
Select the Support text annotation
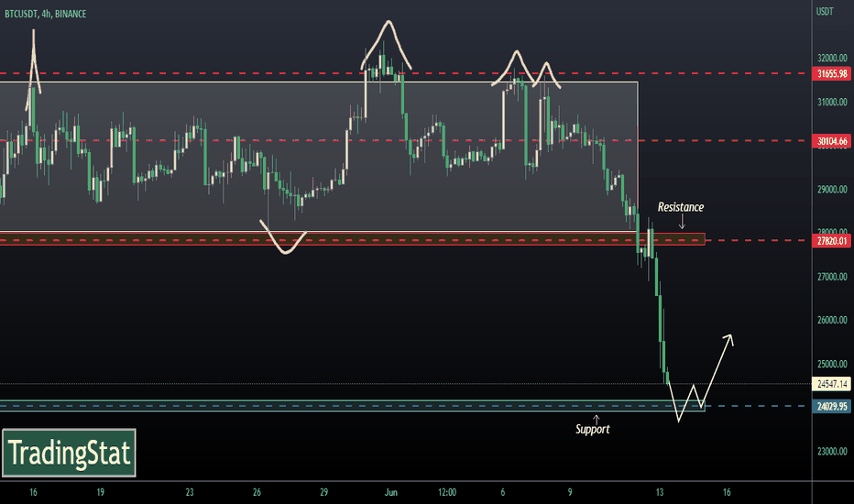tap(593, 430)
